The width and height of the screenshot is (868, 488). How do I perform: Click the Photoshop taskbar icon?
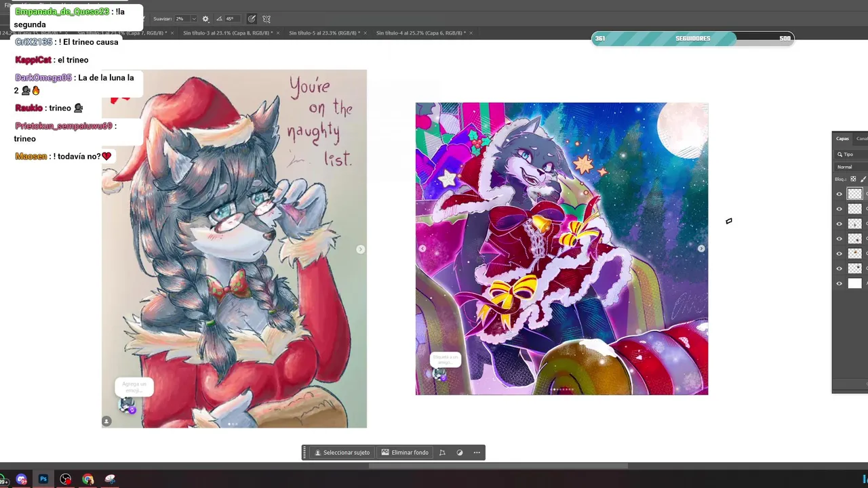click(43, 479)
